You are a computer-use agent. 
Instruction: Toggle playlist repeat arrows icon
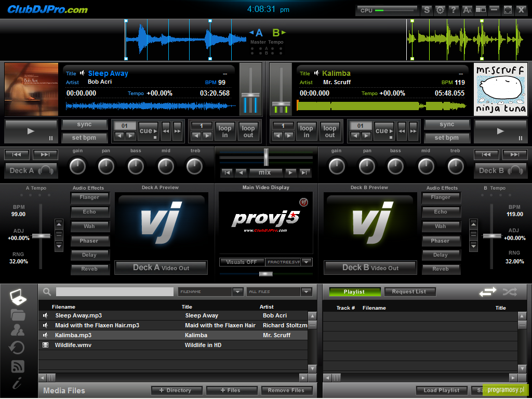[487, 291]
